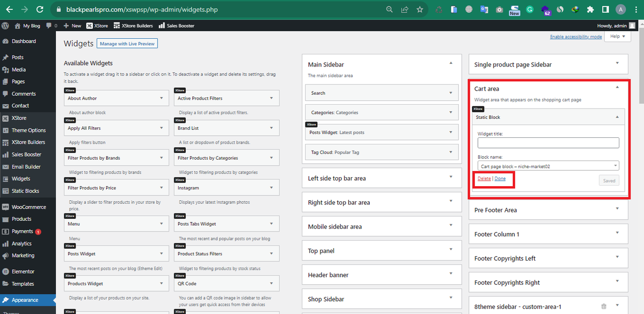Click the Delete link in Static Block
644x314 pixels.
click(484, 179)
